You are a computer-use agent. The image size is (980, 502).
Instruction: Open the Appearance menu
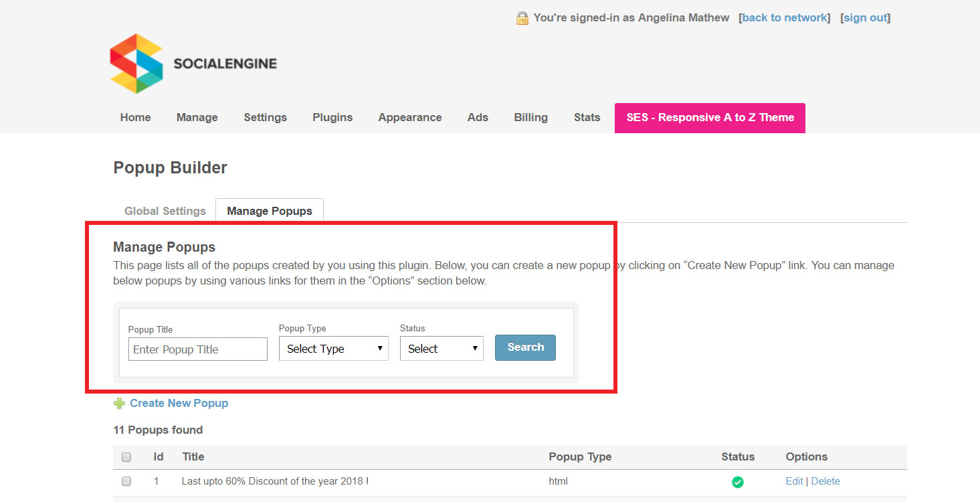[409, 117]
